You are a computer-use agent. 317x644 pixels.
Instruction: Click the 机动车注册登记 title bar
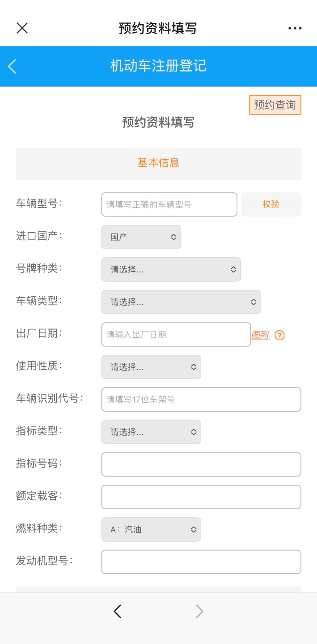click(x=158, y=67)
